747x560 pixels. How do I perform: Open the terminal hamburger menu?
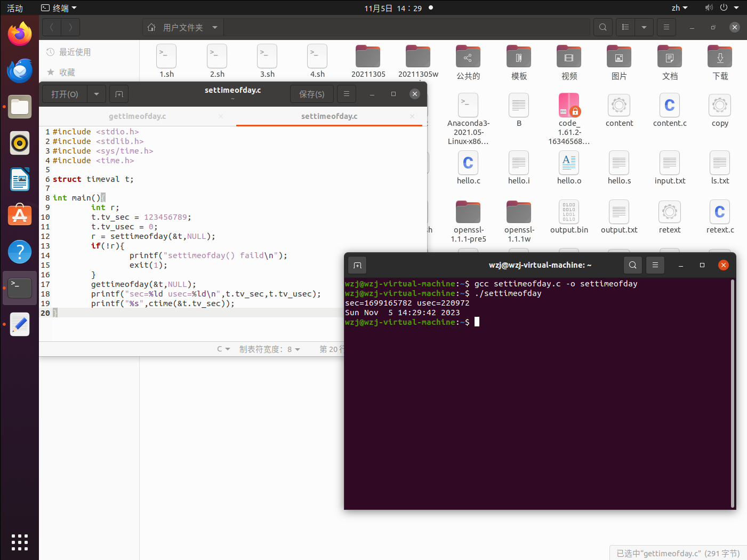pyautogui.click(x=655, y=265)
